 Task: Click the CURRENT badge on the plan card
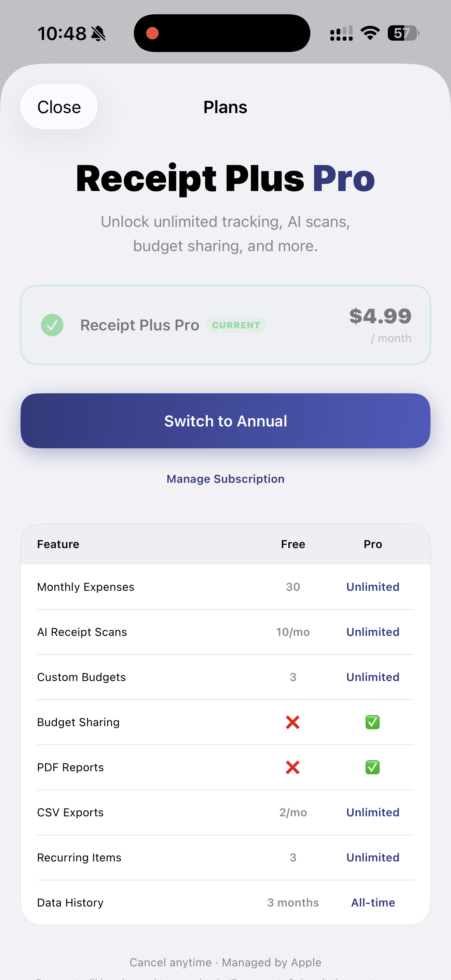[236, 325]
